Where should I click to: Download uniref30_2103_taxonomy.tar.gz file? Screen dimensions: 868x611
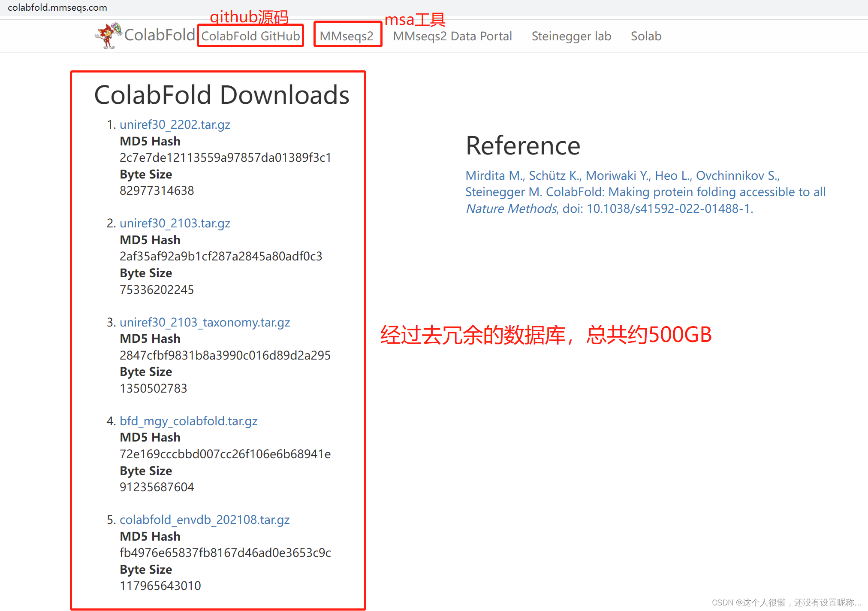pos(205,322)
